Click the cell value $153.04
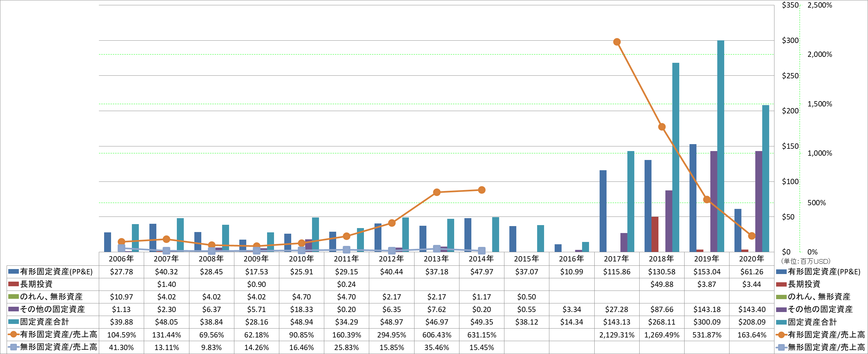 pyautogui.click(x=707, y=271)
